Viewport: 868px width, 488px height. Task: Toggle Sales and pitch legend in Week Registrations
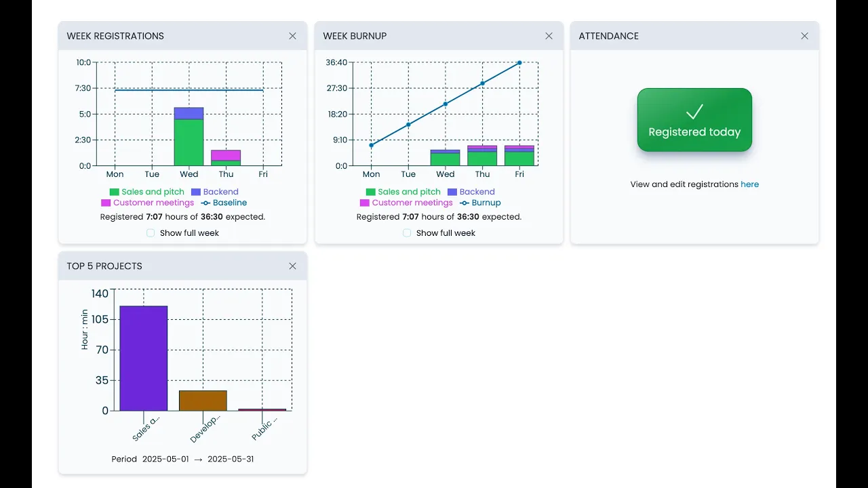[146, 192]
